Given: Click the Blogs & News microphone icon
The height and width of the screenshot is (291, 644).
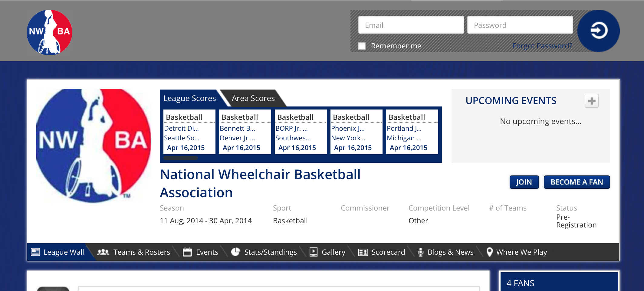Looking at the screenshot, I should coord(420,252).
